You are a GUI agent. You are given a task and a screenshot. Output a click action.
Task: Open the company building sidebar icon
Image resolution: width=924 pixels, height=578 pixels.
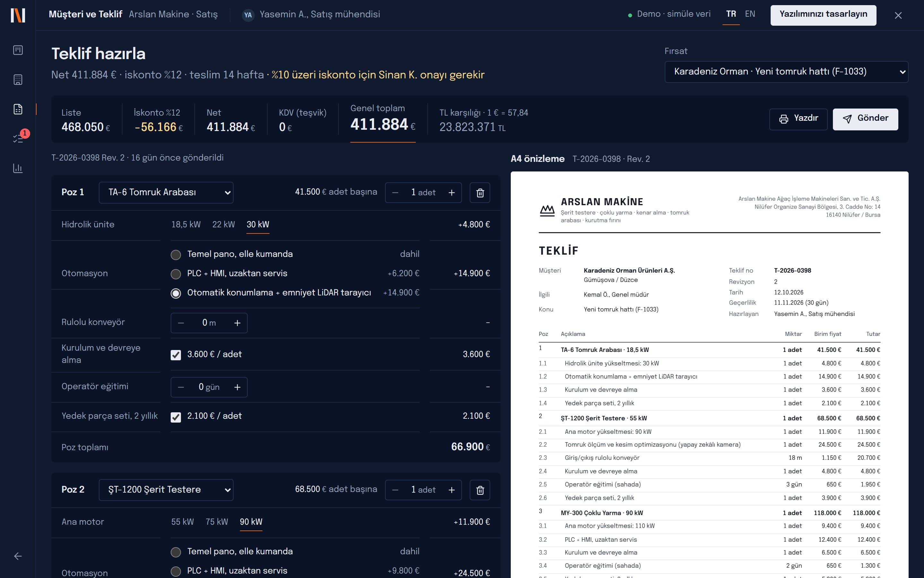point(18,80)
